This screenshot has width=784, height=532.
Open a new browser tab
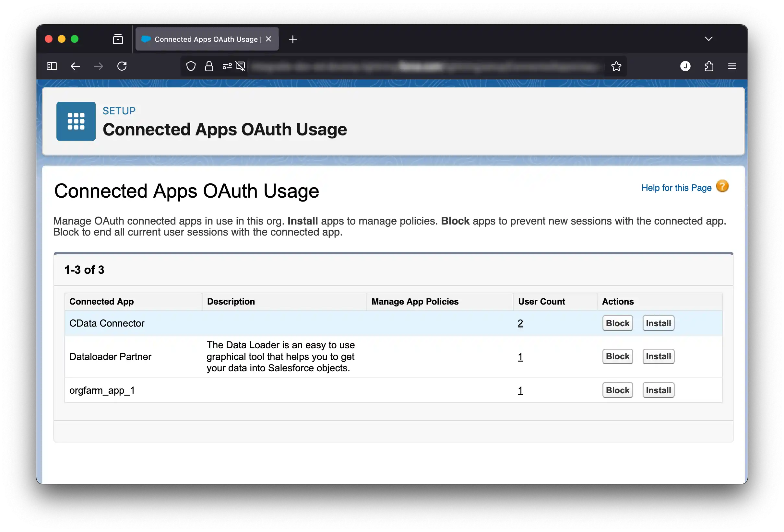point(292,39)
